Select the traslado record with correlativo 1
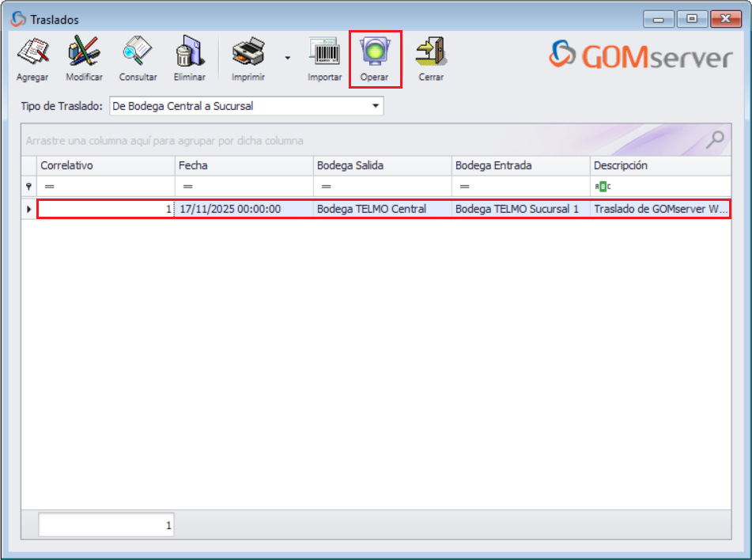 (316, 208)
